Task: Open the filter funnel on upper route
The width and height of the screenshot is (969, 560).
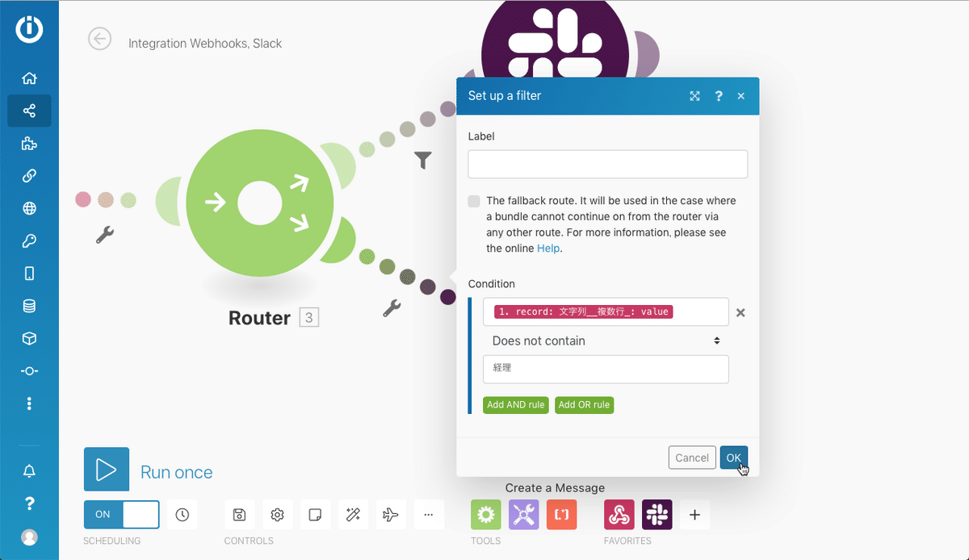Action: 423,160
